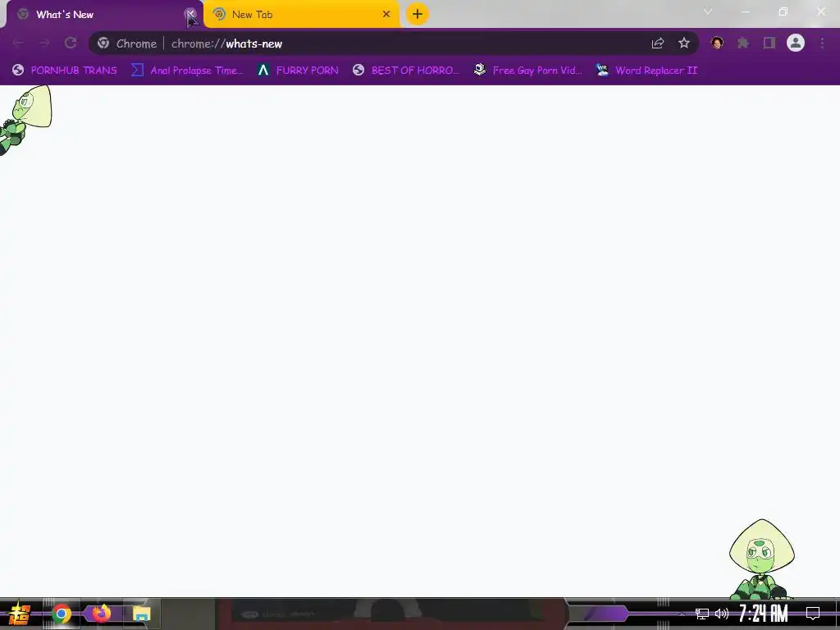Viewport: 840px width, 630px height.
Task: Go back with the back arrow
Action: point(18,43)
